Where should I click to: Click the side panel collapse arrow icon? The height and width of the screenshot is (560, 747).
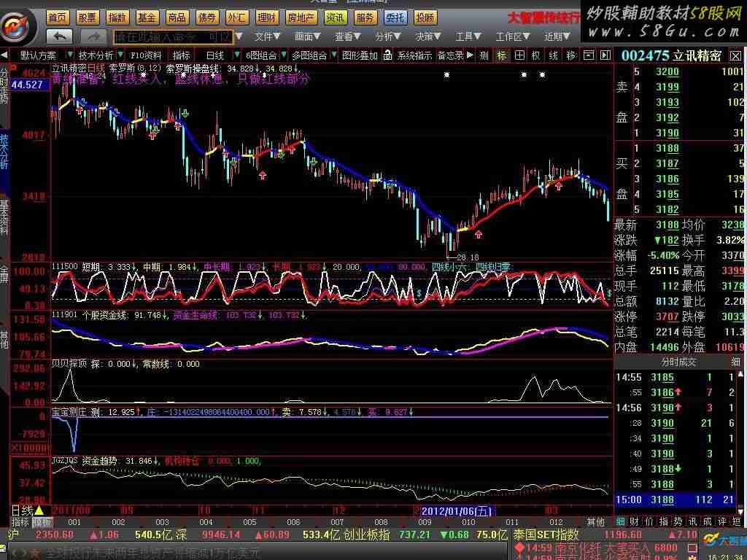[605, 55]
